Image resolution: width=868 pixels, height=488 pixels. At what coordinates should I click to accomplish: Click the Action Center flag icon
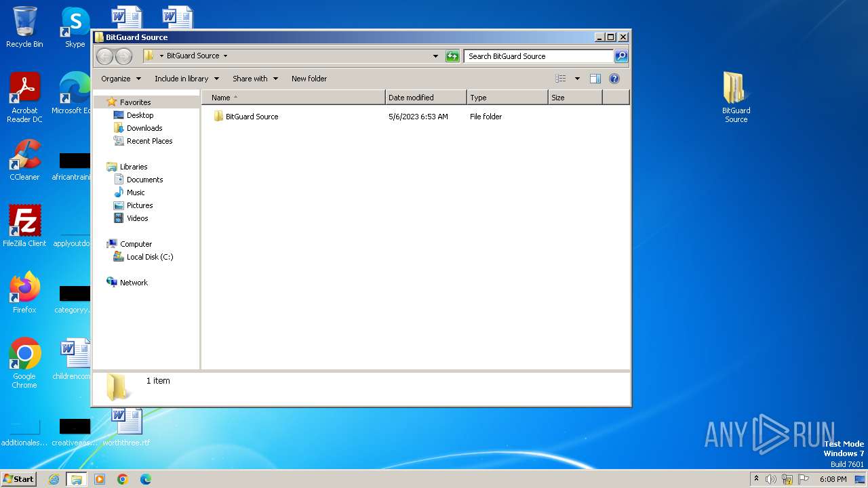point(804,479)
